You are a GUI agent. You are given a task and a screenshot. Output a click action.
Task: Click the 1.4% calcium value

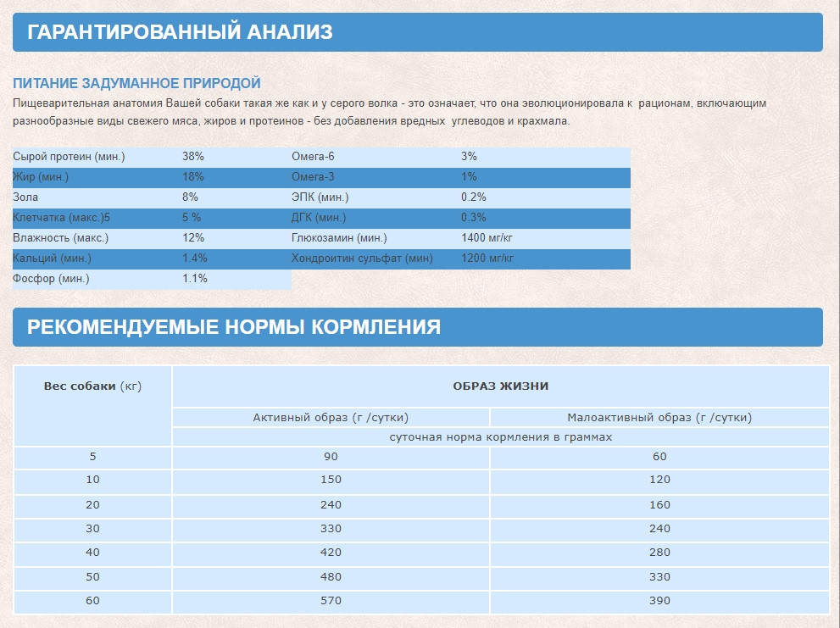point(194,258)
